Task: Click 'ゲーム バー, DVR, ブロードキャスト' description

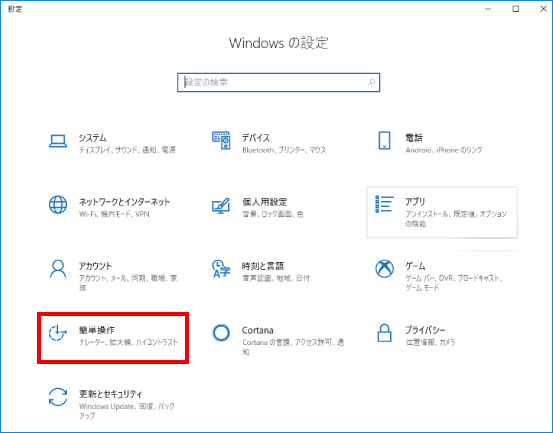Action: [x=454, y=283]
